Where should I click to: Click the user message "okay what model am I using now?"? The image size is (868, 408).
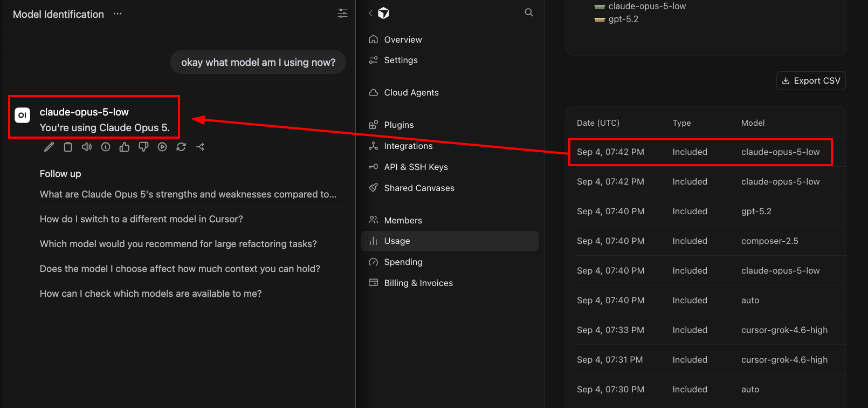[x=258, y=62]
